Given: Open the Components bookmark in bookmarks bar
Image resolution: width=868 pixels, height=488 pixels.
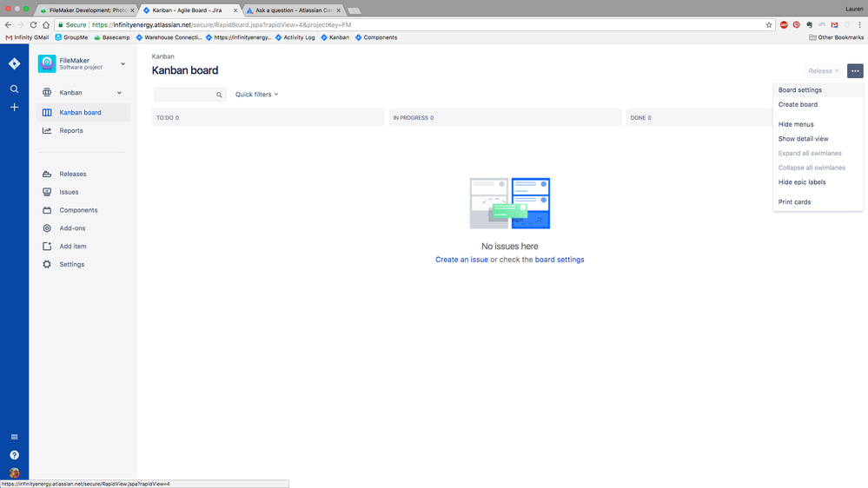Looking at the screenshot, I should click(376, 37).
